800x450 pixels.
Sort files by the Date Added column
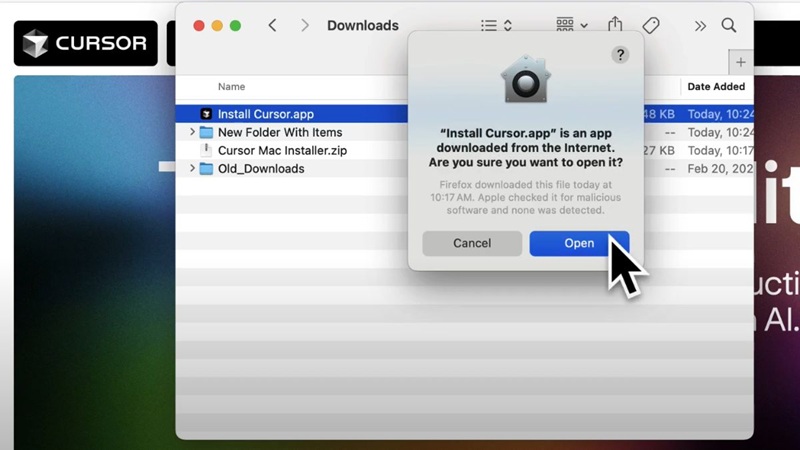tap(715, 87)
